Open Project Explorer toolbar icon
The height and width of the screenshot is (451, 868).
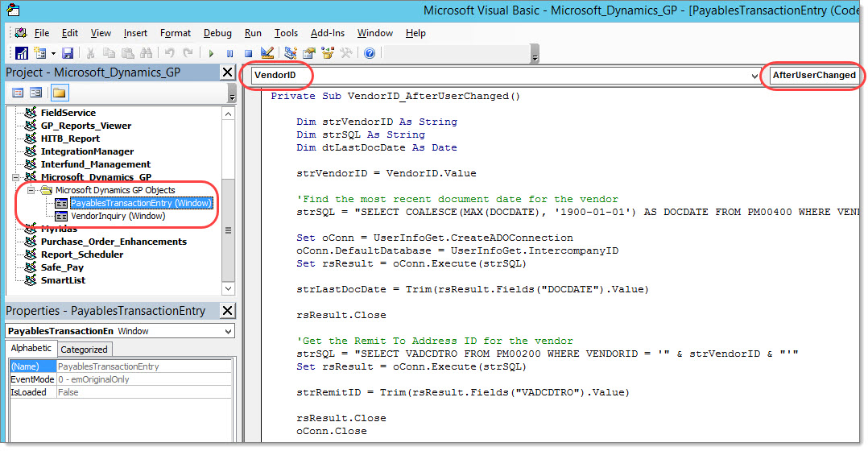point(290,53)
